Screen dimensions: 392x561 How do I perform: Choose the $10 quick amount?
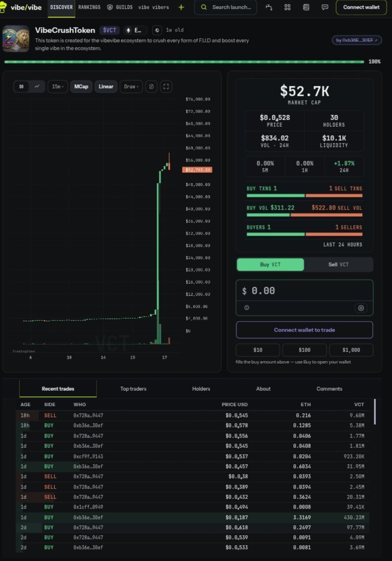(x=258, y=350)
